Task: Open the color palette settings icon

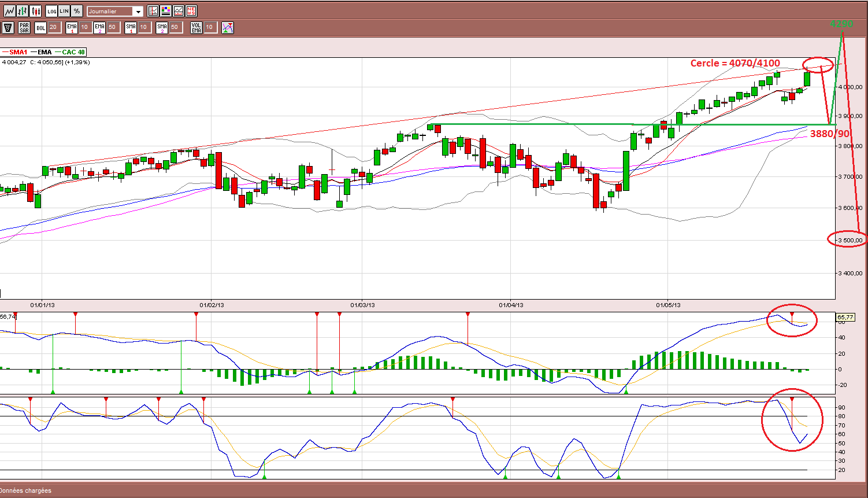Action: pos(166,11)
